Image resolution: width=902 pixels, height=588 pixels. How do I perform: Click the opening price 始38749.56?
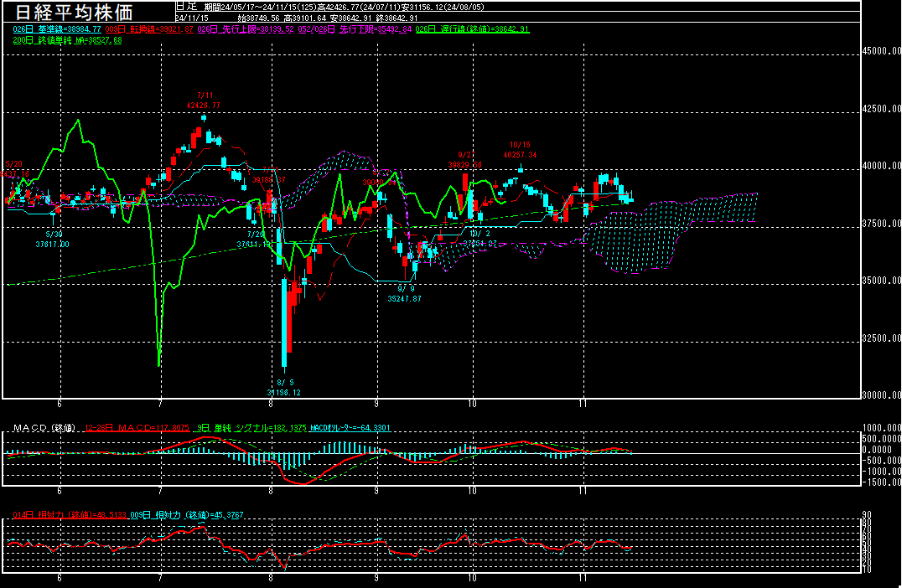click(258, 18)
